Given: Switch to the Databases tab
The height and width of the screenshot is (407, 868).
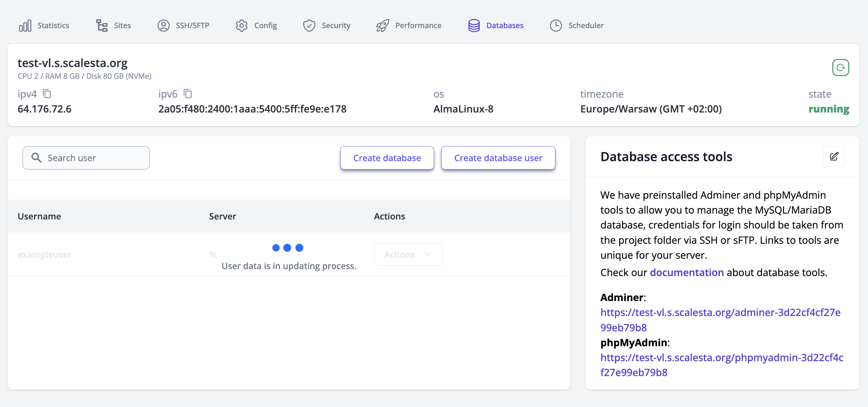Looking at the screenshot, I should click(x=504, y=25).
